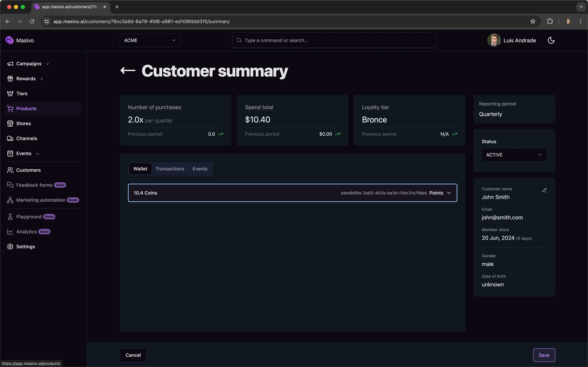Viewport: 588px width, 367px height.
Task: Click the back arrow beside Customer summary
Action: click(x=128, y=71)
